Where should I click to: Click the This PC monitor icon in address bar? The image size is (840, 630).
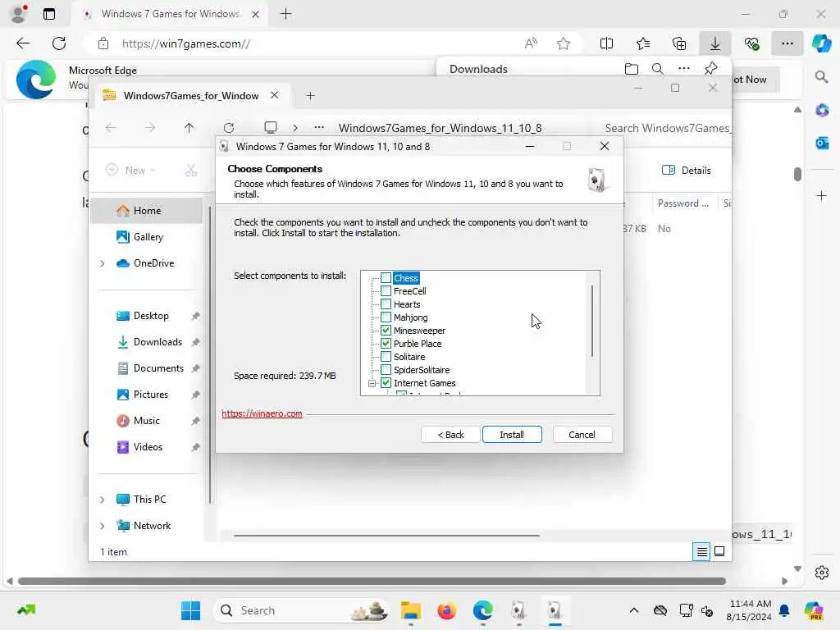(x=271, y=127)
